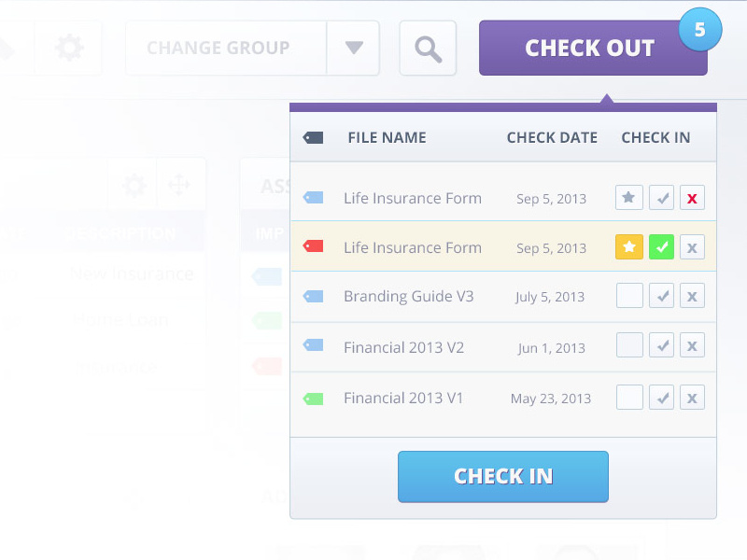Viewport: 747px width, 560px height.
Task: Click the magnifier search icon
Action: tap(428, 49)
